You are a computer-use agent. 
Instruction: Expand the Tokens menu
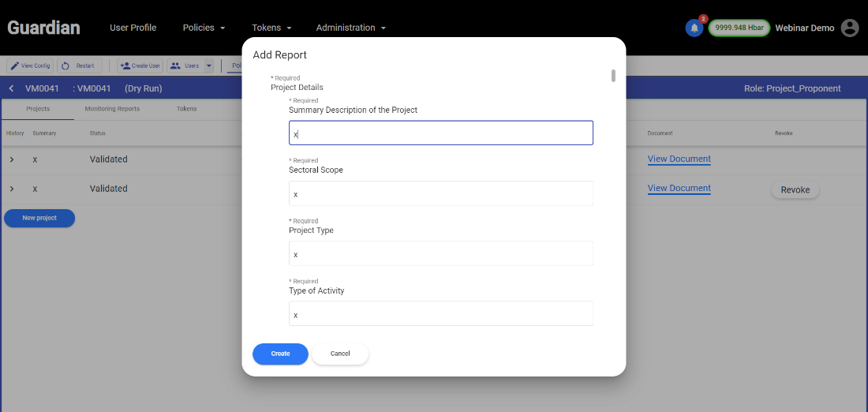tap(271, 28)
